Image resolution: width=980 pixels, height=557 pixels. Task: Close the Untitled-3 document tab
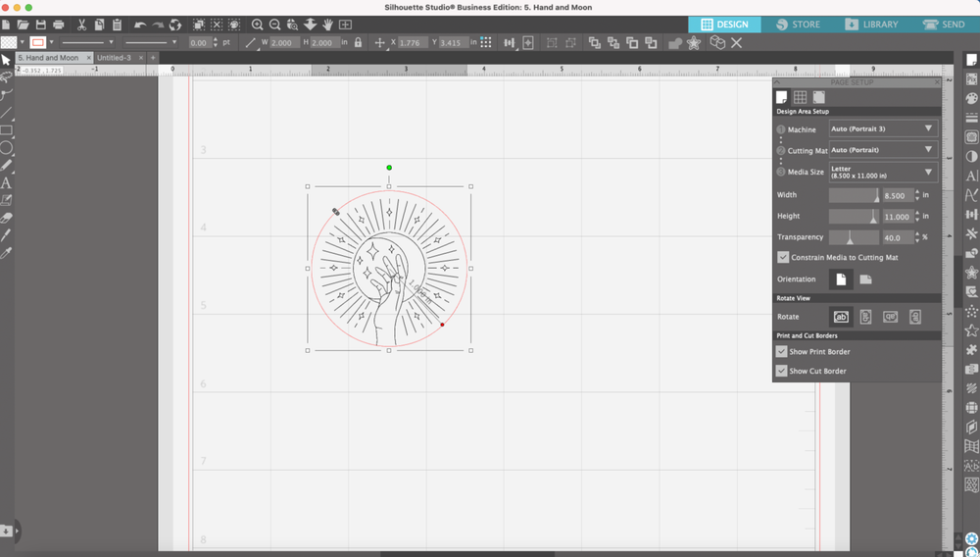click(140, 58)
